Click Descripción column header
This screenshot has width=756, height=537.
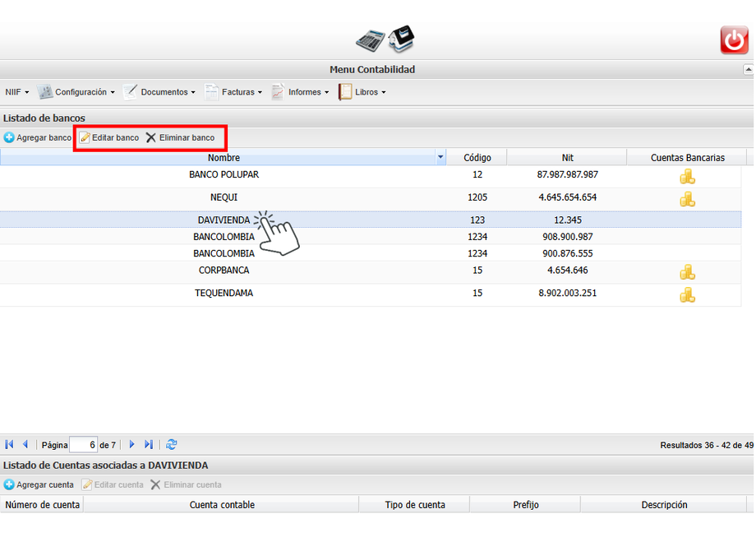point(664,505)
